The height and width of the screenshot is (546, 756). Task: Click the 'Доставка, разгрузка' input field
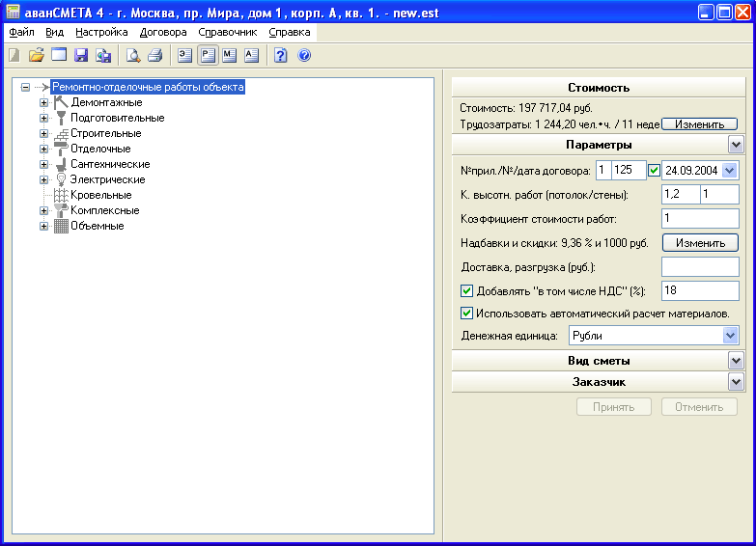coord(699,267)
